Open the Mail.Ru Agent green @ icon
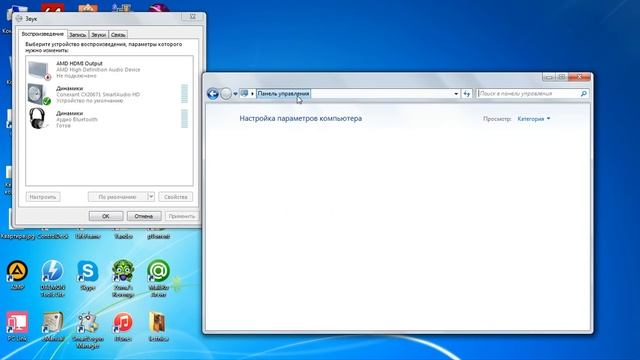Image resolution: width=640 pixels, height=360 pixels. pos(158,271)
